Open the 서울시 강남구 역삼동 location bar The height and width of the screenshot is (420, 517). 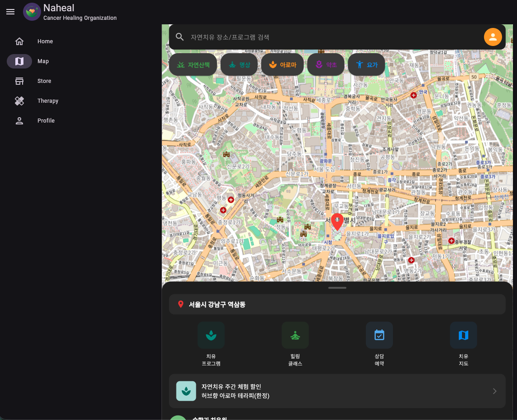coord(337,304)
